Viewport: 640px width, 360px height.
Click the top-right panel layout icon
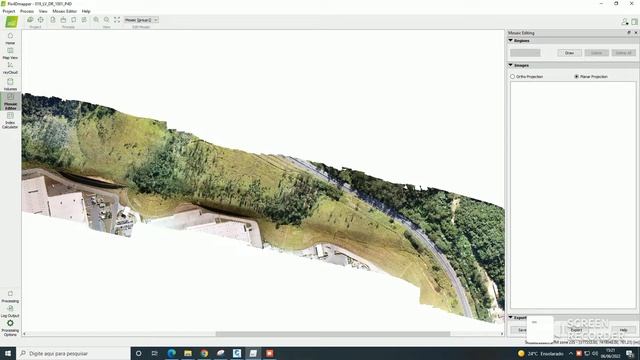click(634, 22)
